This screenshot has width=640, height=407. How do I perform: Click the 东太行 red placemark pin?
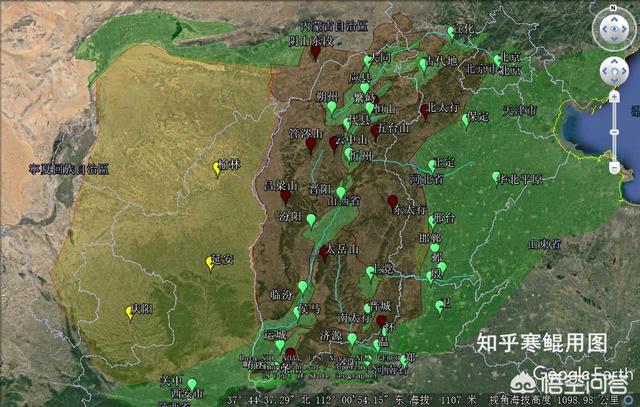(x=393, y=202)
